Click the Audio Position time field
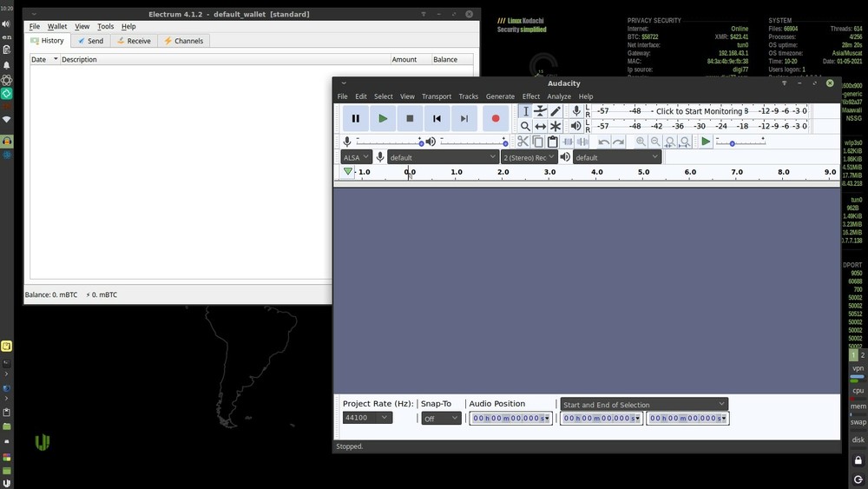The image size is (868, 489). [510, 418]
